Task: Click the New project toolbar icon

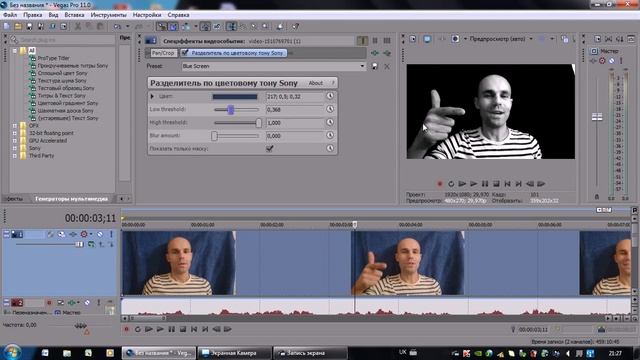Action: click(7, 27)
